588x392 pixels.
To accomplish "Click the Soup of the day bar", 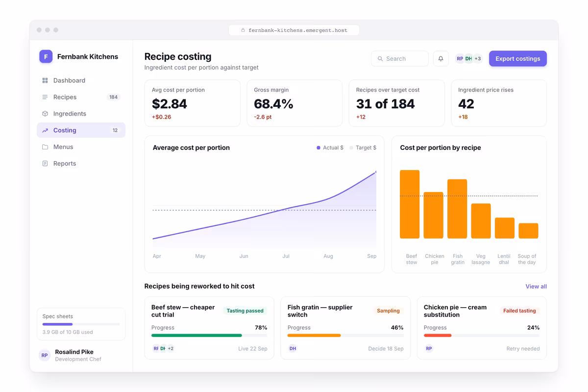I will click(x=528, y=231).
